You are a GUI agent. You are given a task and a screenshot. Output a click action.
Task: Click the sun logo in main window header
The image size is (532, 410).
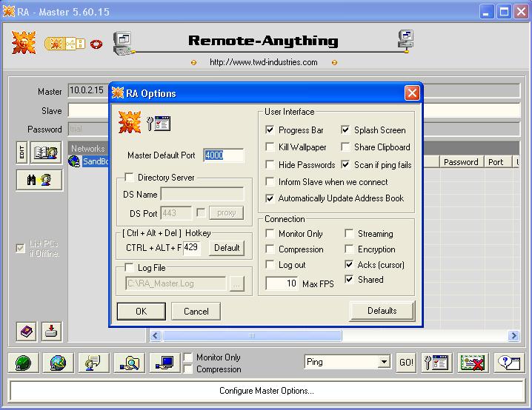24,42
